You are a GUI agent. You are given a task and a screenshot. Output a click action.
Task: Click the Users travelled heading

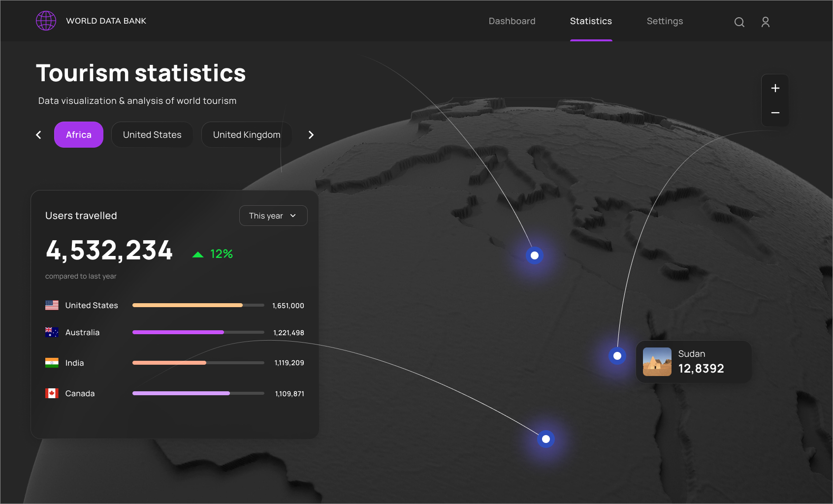click(81, 216)
